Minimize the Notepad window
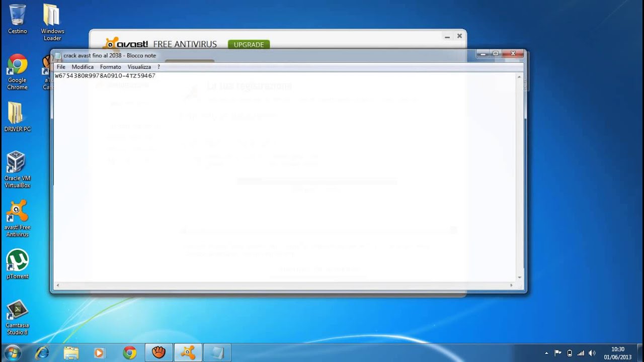 click(483, 53)
